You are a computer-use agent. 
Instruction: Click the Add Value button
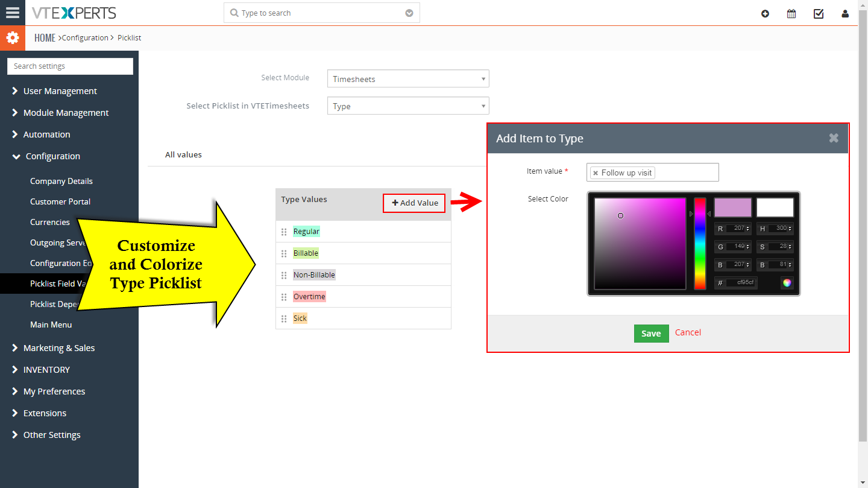tap(415, 203)
